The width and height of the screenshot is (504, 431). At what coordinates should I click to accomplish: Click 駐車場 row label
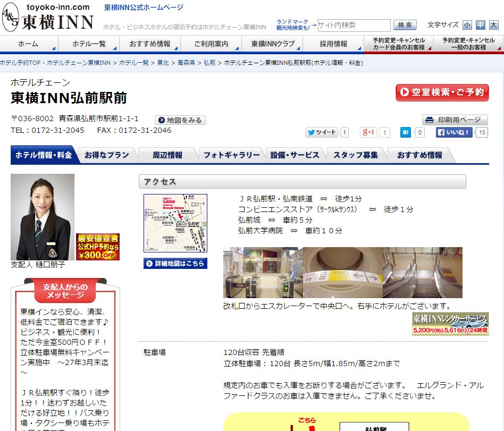155,352
